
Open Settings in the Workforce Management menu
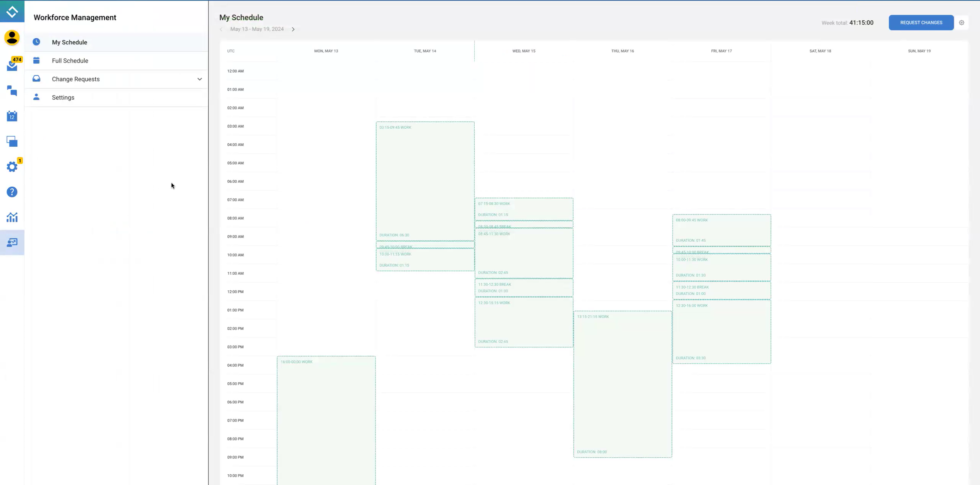point(63,97)
